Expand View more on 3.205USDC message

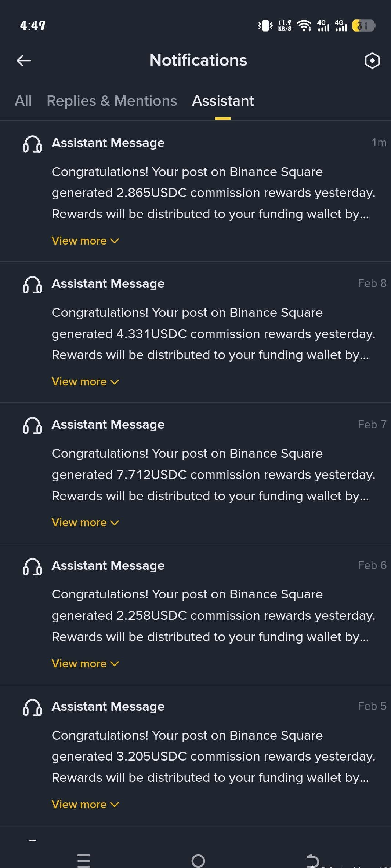click(85, 805)
